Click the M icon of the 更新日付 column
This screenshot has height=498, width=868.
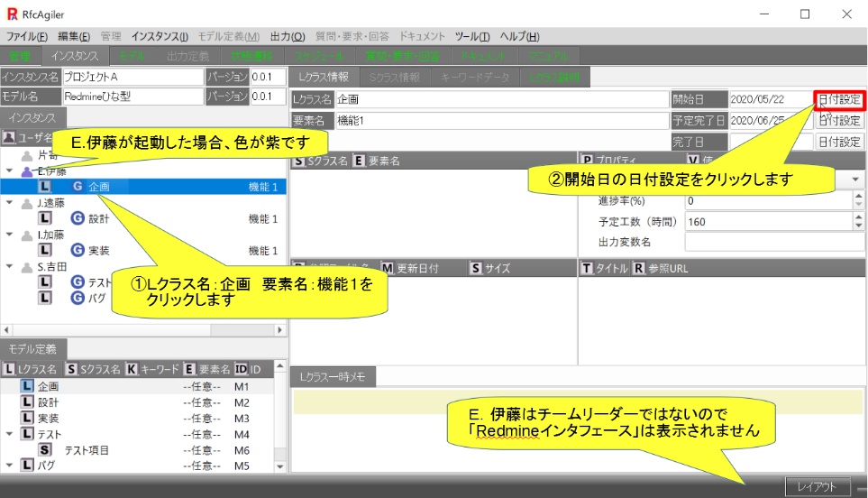388,269
